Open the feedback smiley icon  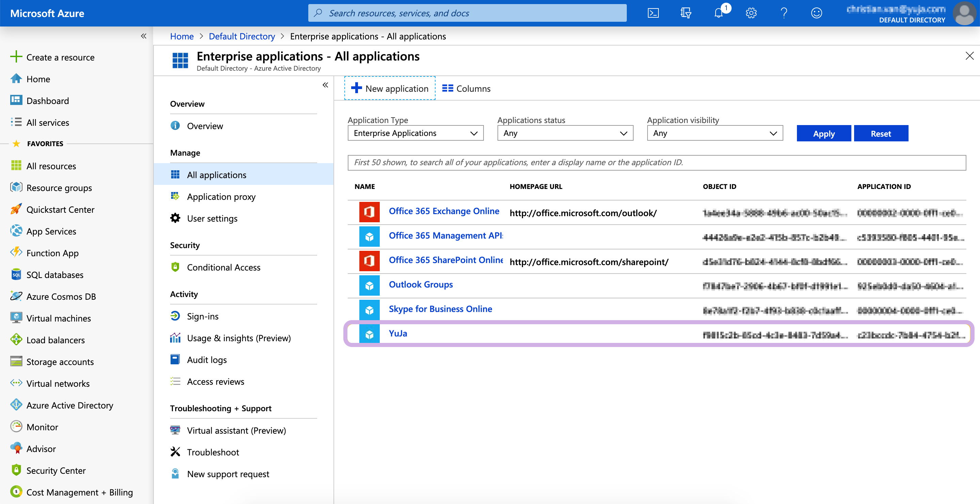coord(816,13)
